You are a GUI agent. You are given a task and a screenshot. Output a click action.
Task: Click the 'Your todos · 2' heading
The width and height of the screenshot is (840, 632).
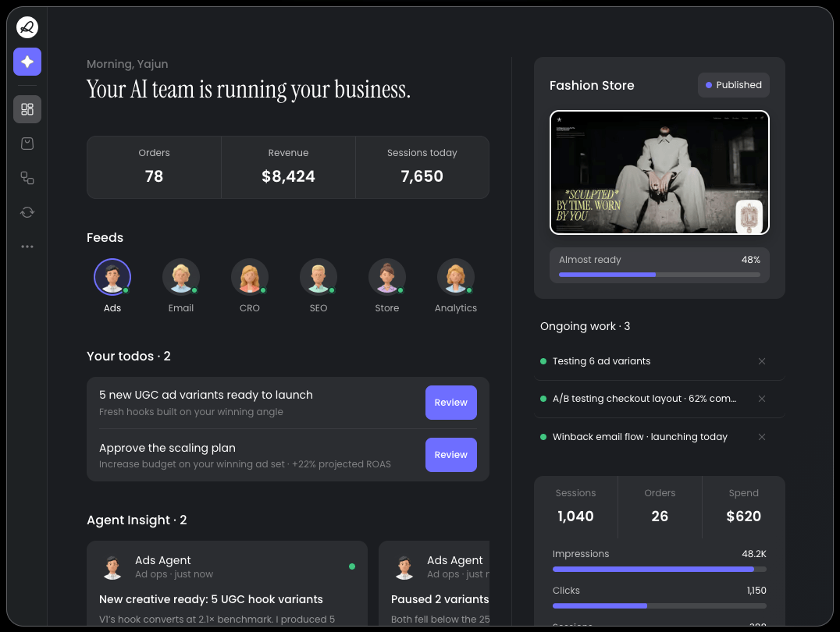click(129, 356)
